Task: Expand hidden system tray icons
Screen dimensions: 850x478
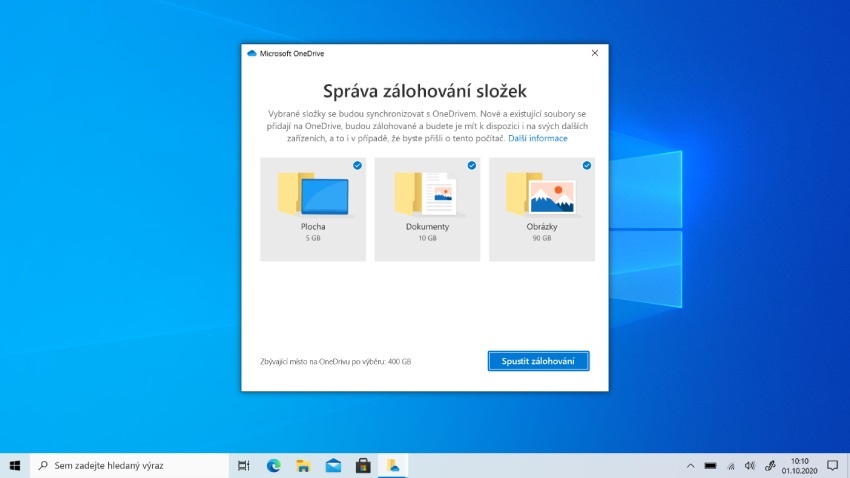Action: tap(690, 466)
